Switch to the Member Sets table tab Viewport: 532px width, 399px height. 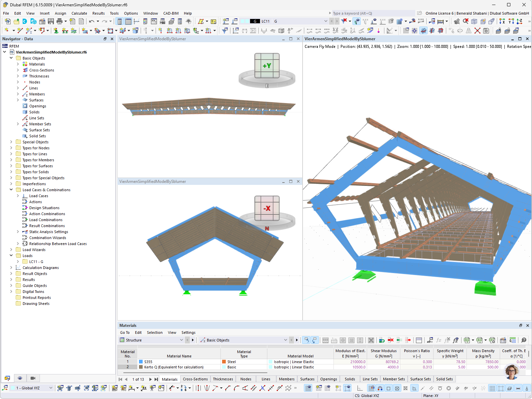tap(394, 379)
